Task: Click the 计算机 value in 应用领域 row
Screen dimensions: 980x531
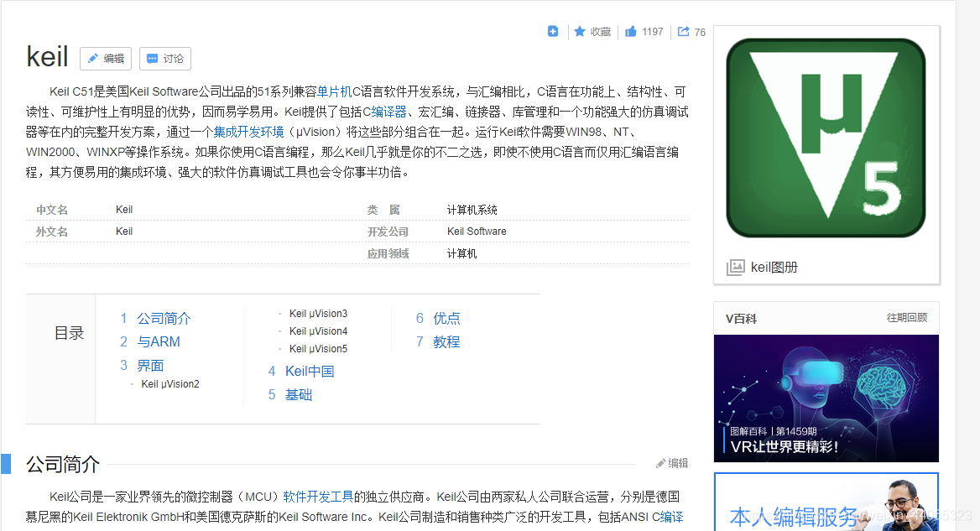Action: (461, 253)
